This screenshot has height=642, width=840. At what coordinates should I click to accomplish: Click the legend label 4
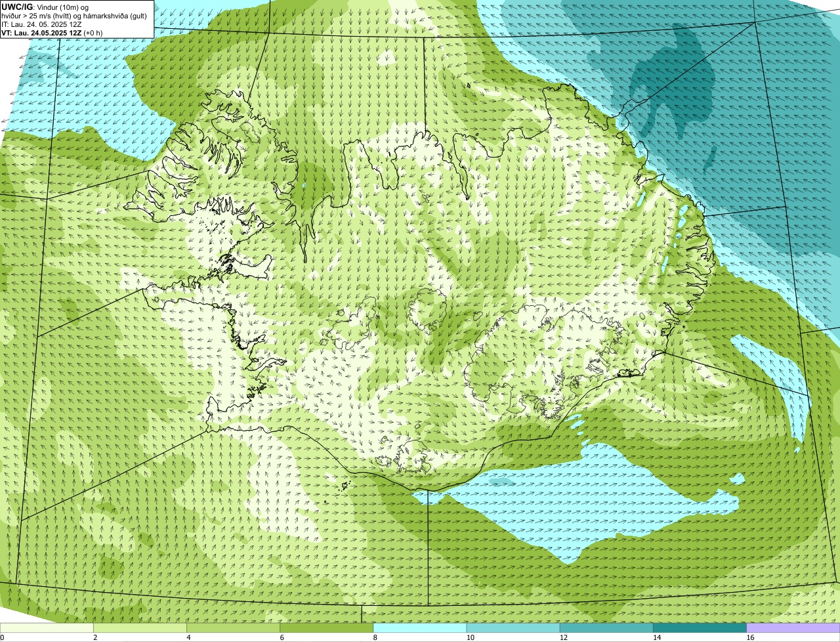tap(188, 637)
